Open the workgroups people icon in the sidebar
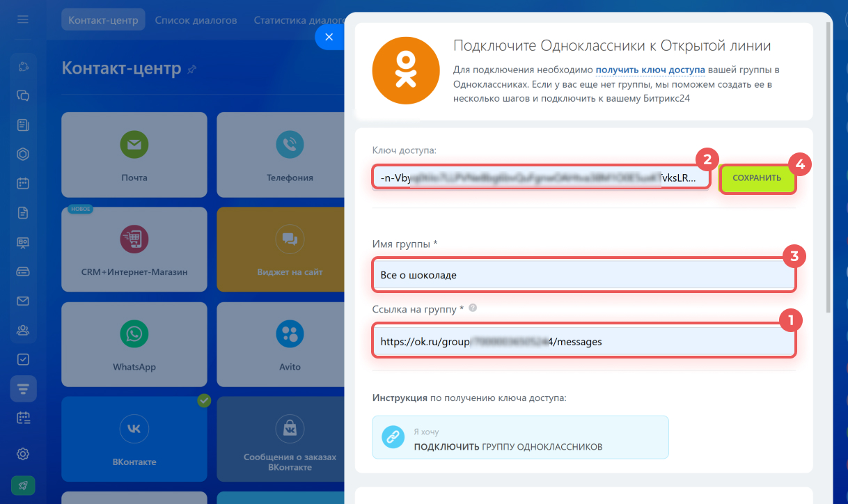 tap(23, 330)
